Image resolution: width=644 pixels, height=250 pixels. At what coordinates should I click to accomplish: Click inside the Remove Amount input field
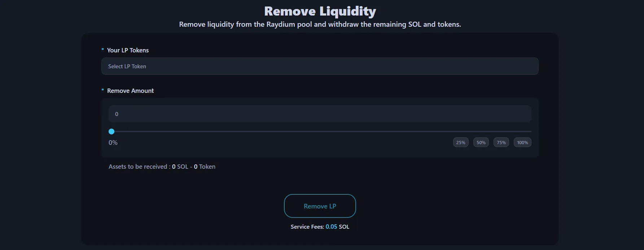click(x=320, y=113)
